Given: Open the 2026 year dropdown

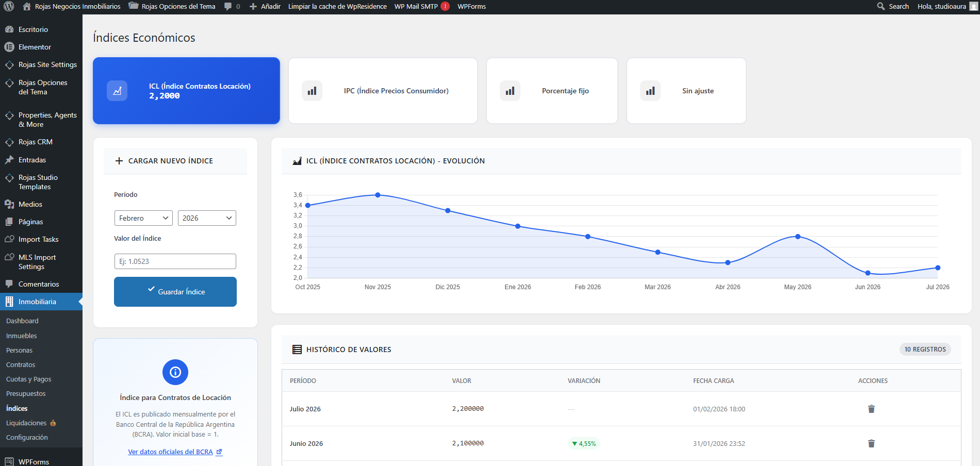Looking at the screenshot, I should pos(207,218).
